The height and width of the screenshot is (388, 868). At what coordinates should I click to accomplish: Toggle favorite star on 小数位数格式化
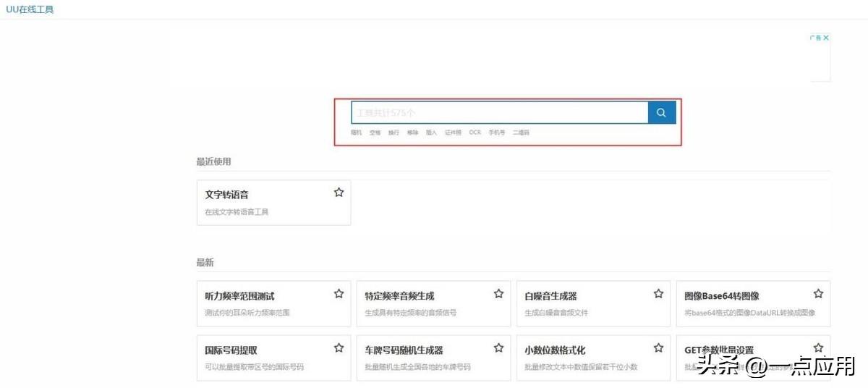coord(658,348)
